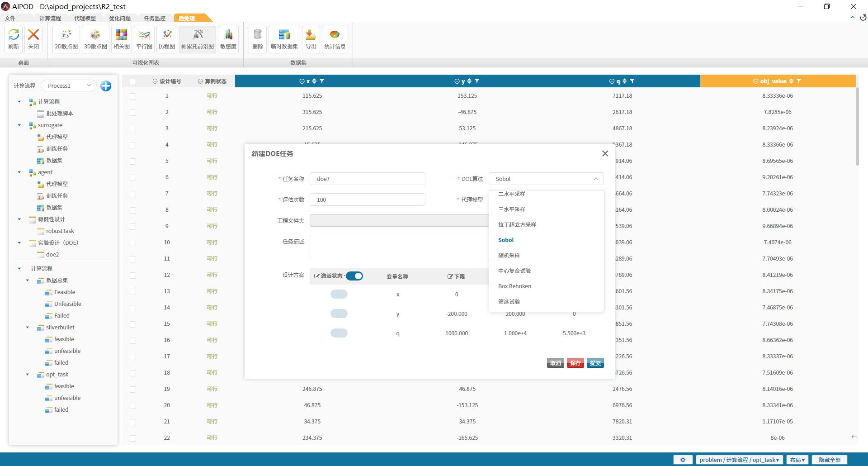Collapse the surrogate tree node

click(x=19, y=125)
